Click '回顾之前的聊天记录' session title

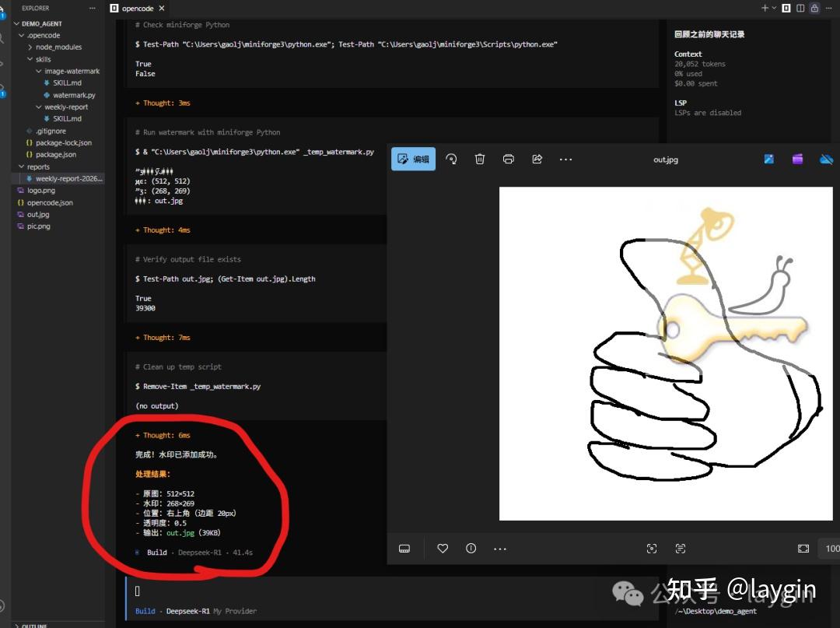709,34
